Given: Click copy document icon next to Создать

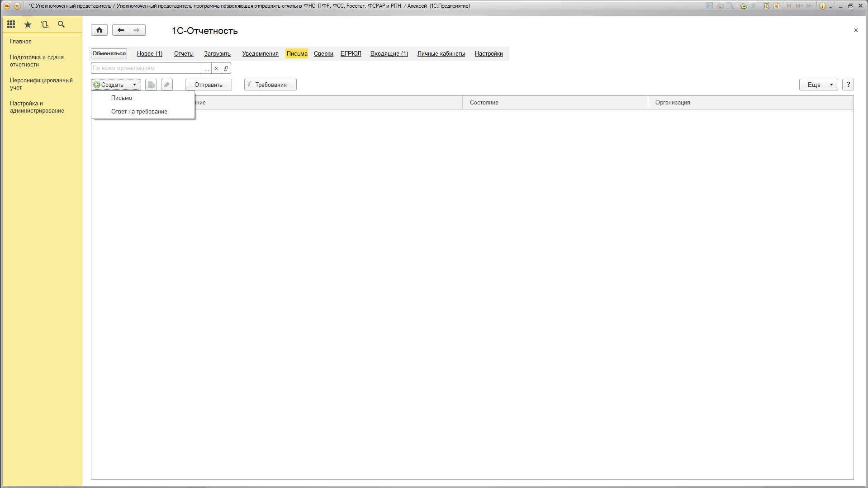Looking at the screenshot, I should click(x=151, y=85).
